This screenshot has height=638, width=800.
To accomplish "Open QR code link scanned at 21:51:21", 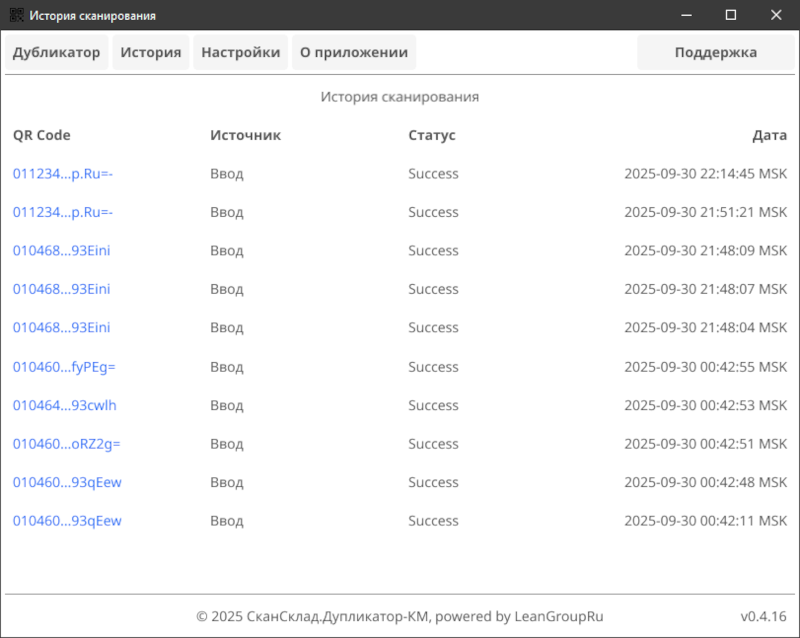I will (x=62, y=212).
